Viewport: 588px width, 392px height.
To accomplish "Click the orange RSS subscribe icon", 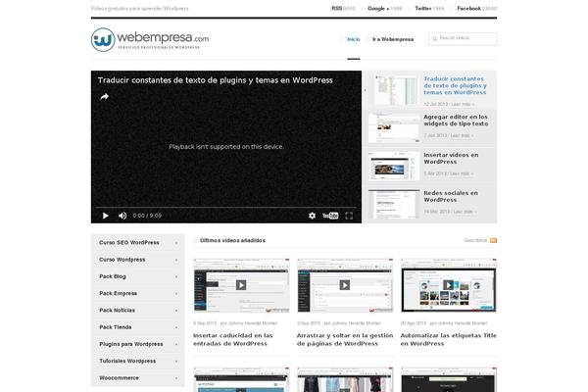I will coord(494,240).
